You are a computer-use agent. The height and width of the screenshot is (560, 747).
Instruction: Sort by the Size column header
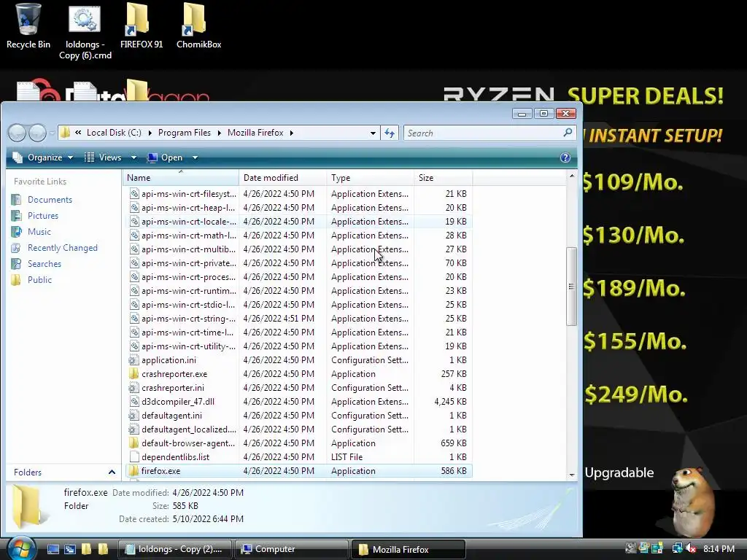click(443, 178)
